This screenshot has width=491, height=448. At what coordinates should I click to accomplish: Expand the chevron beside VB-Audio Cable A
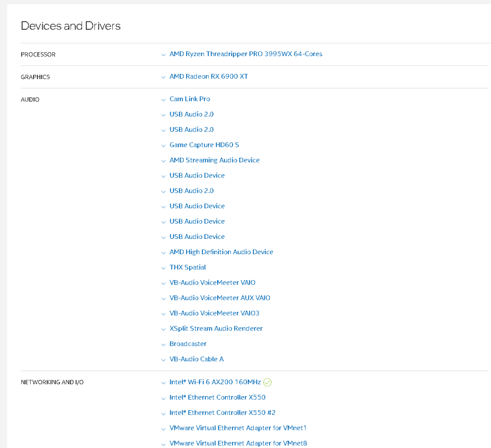point(163,360)
